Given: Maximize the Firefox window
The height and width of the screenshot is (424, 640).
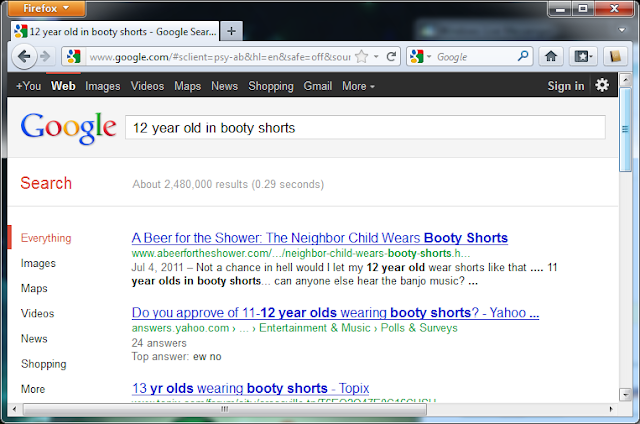Looking at the screenshot, I should [x=583, y=9].
